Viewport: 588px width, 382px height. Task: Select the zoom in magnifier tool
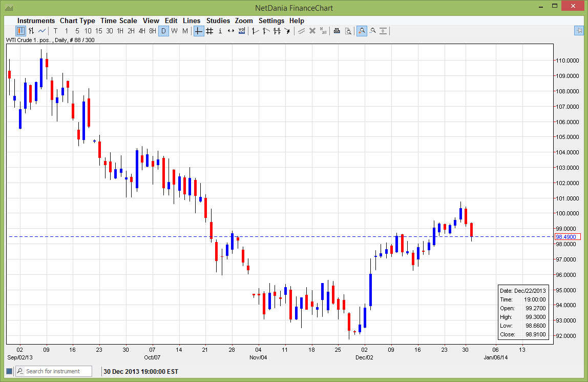pos(362,31)
